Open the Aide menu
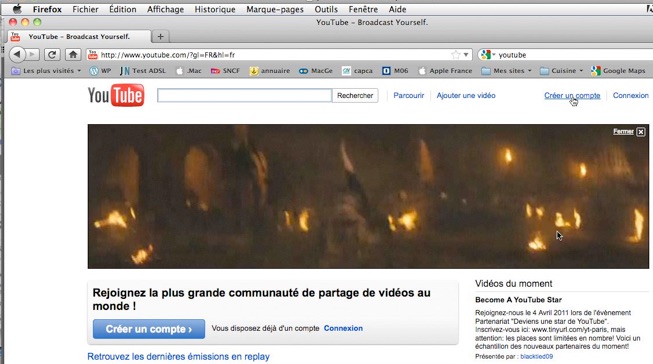Viewport: 653px width, 364px height. coord(397,9)
